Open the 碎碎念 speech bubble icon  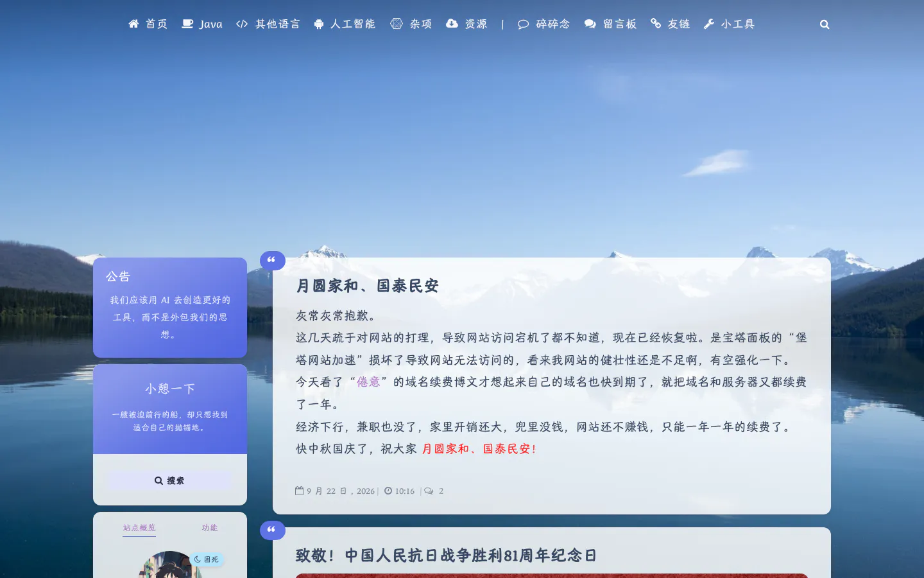[x=524, y=24]
